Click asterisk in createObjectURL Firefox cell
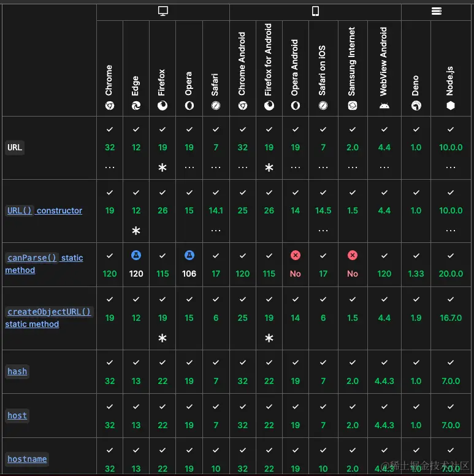Viewport: 474px width, 476px height. (x=162, y=338)
